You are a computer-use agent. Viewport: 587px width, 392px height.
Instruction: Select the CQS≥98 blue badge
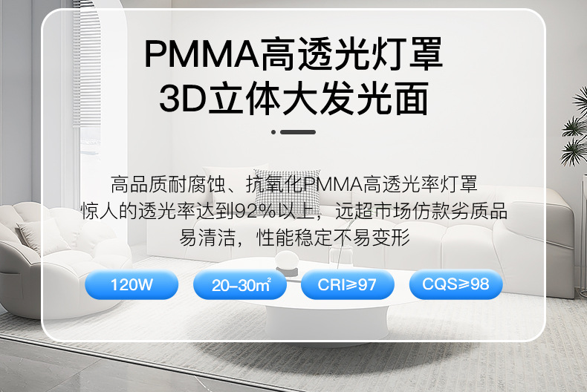455,284
